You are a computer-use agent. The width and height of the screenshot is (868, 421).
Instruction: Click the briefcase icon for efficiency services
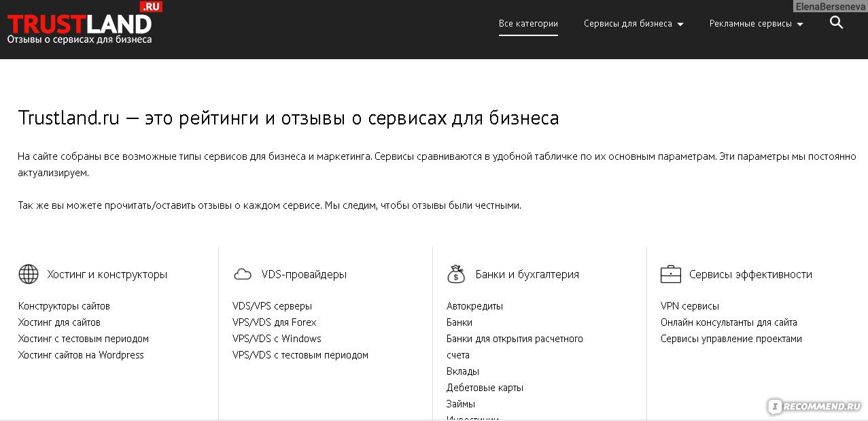(671, 274)
